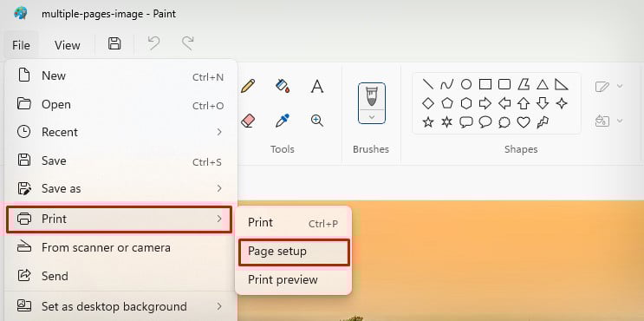644x321 pixels.
Task: Select the Rectangle shape
Action: (485, 85)
